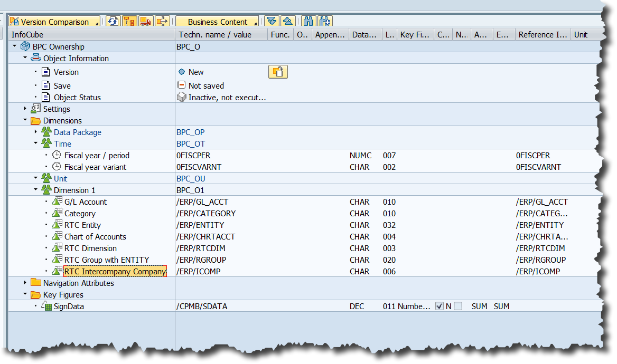Click the Find next binoculars-plus icon
Screen dimensions: 617x364
coord(324,22)
